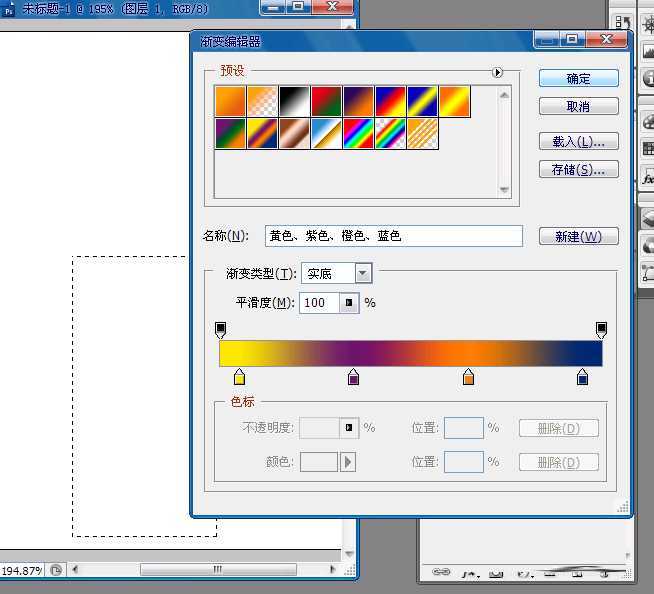
Task: Click the gradient name input field
Action: tap(393, 236)
